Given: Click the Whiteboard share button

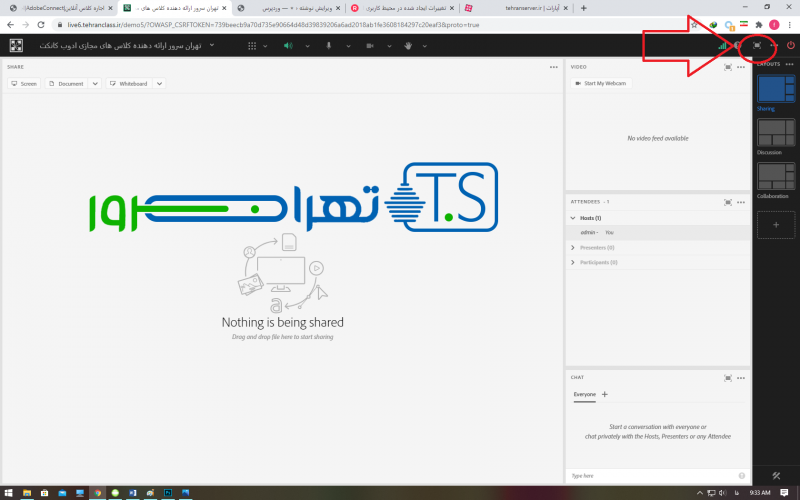Looking at the screenshot, I should [x=129, y=84].
